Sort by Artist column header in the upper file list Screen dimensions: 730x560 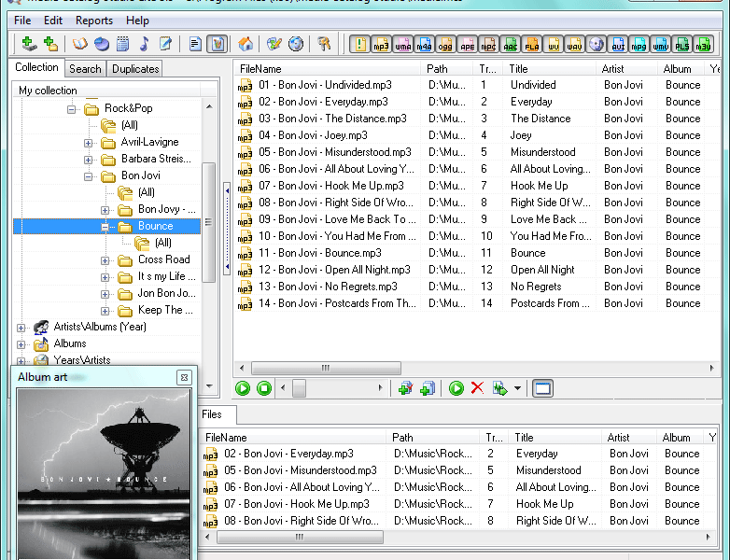point(626,69)
